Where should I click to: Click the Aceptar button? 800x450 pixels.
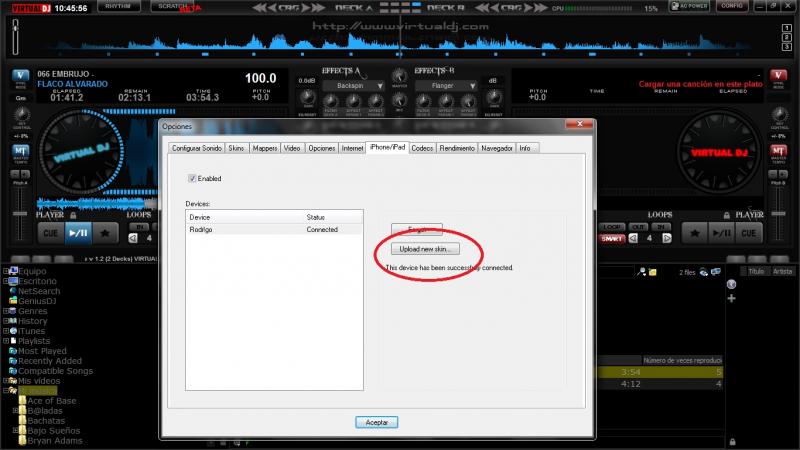pyautogui.click(x=377, y=422)
